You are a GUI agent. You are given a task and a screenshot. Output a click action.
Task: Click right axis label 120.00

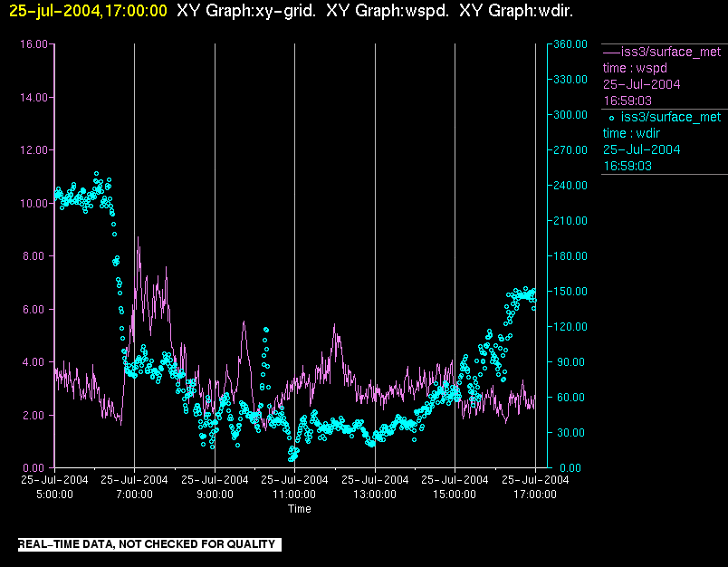570,326
